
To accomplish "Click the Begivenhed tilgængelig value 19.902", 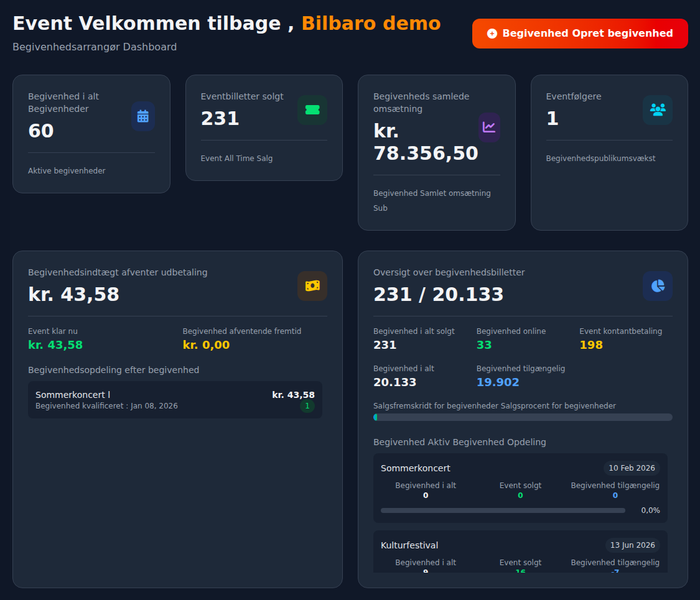I will click(x=498, y=382).
